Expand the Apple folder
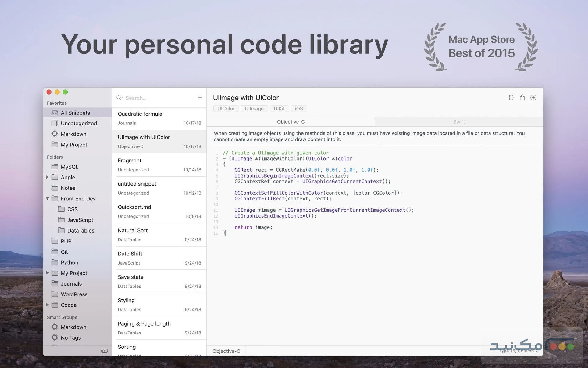This screenshot has height=368, width=588. [48, 177]
